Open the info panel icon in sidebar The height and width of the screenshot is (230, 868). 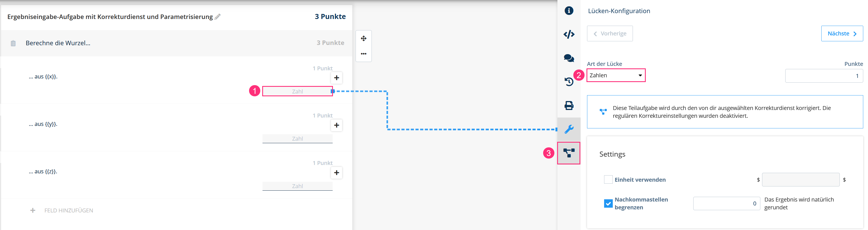coord(569,11)
